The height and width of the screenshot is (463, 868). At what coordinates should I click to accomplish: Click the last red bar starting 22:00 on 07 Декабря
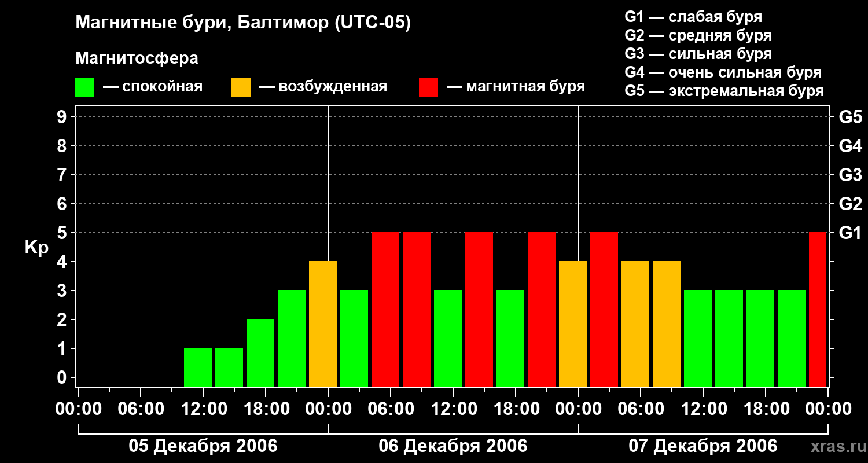(x=818, y=309)
